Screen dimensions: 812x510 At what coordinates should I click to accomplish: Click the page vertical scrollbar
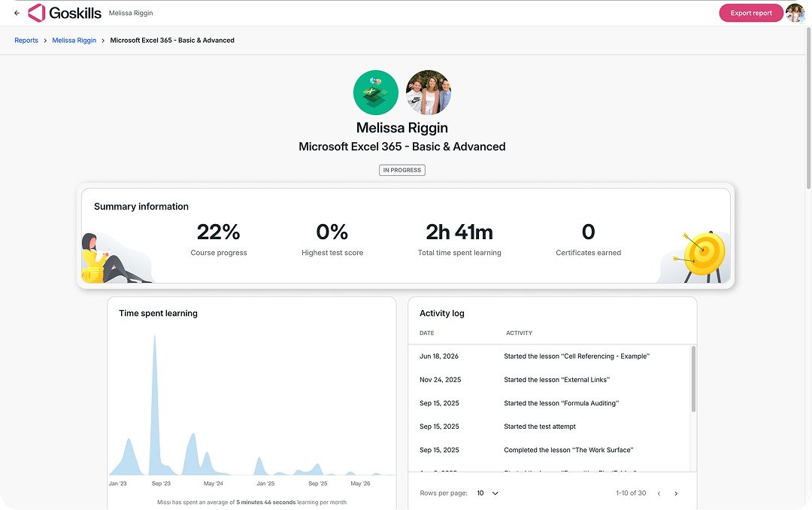coord(808,109)
